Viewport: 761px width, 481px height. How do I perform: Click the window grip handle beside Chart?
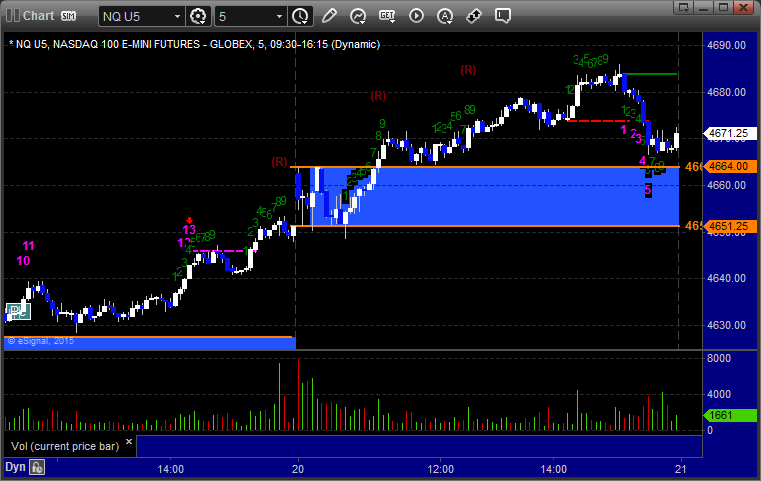13,16
